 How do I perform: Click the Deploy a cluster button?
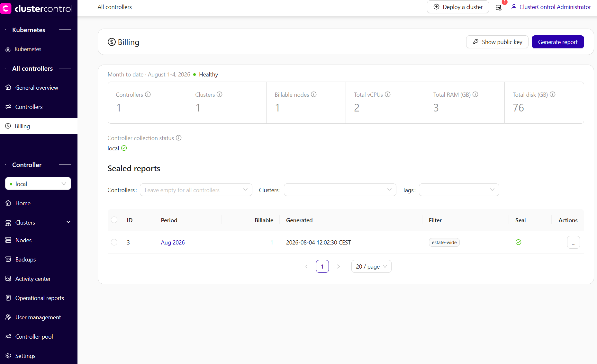pyautogui.click(x=458, y=7)
